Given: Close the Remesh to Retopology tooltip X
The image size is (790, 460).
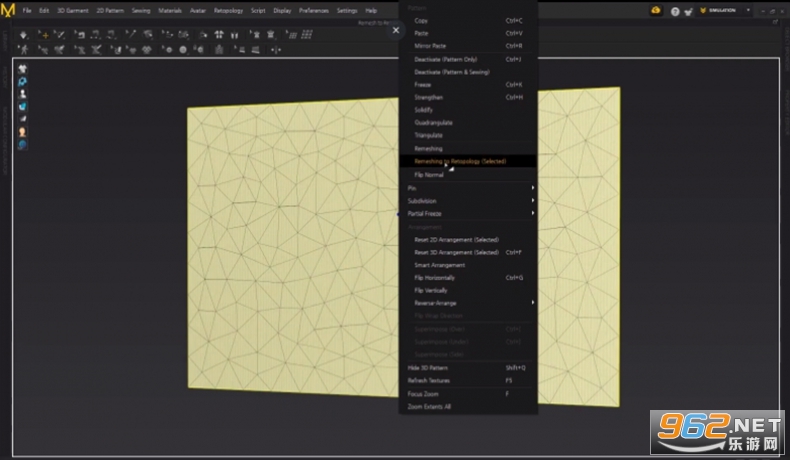Looking at the screenshot, I should point(396,30).
